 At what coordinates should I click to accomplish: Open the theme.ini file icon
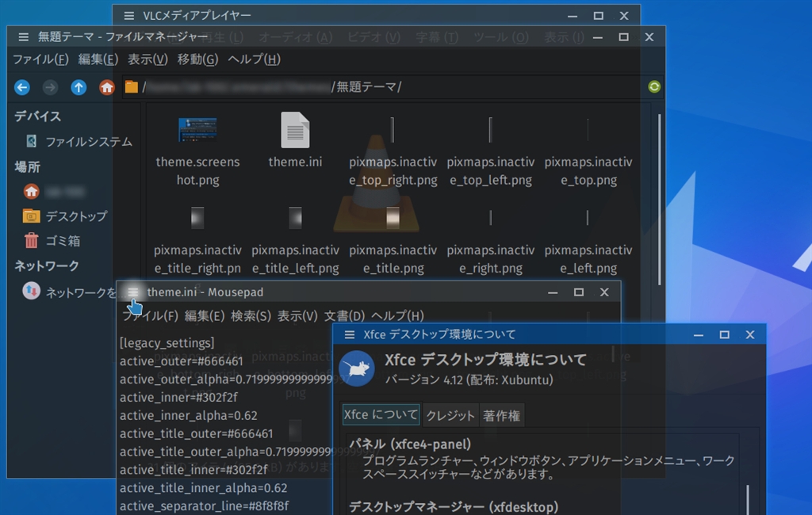point(295,131)
